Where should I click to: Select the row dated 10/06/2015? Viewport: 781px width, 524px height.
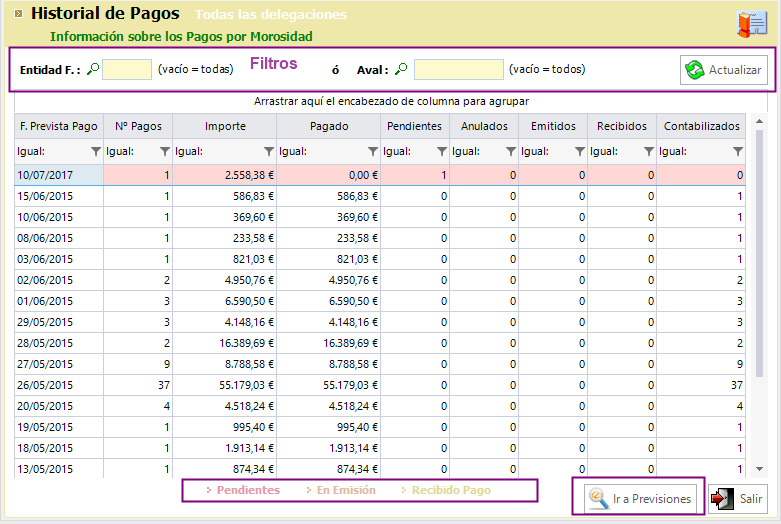pos(380,217)
